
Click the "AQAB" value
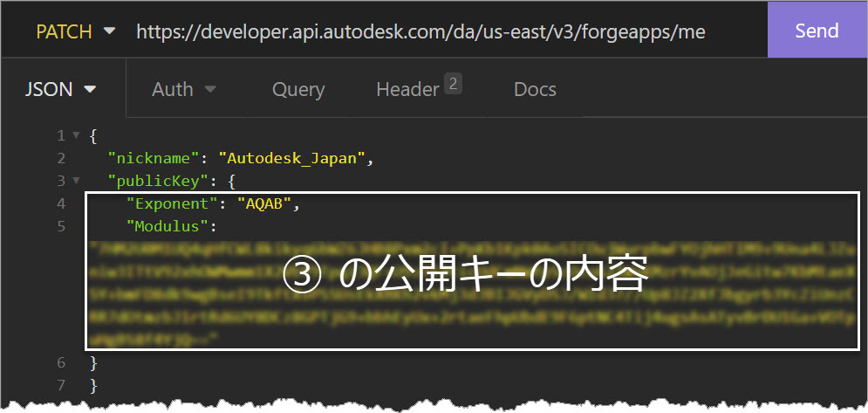[x=264, y=203]
